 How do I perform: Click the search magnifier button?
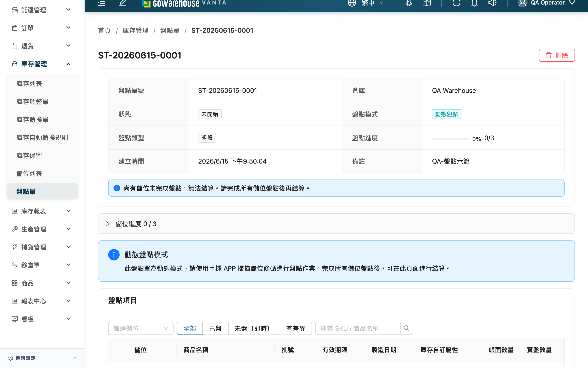pyautogui.click(x=406, y=328)
